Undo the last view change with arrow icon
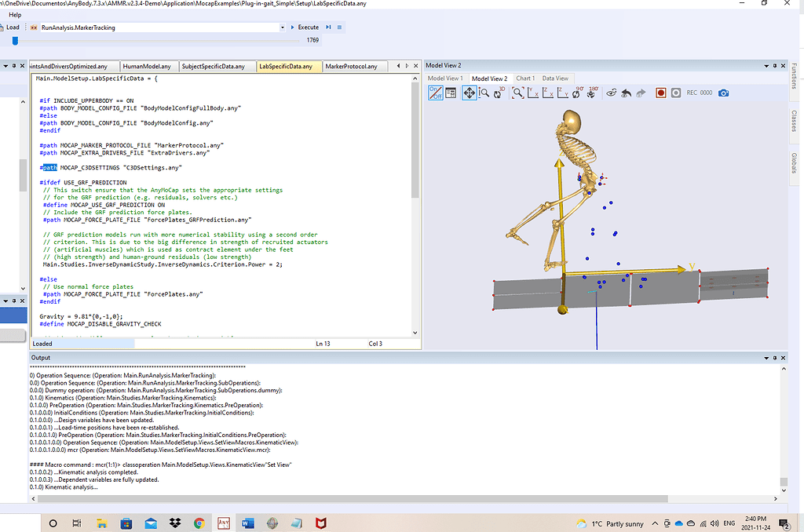The width and height of the screenshot is (804, 532). [626, 92]
